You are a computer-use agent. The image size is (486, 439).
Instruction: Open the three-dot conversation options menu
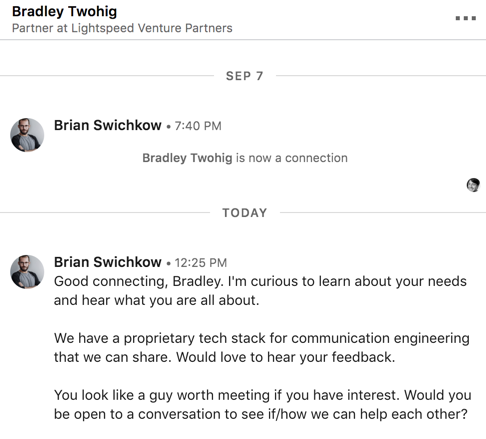466,18
